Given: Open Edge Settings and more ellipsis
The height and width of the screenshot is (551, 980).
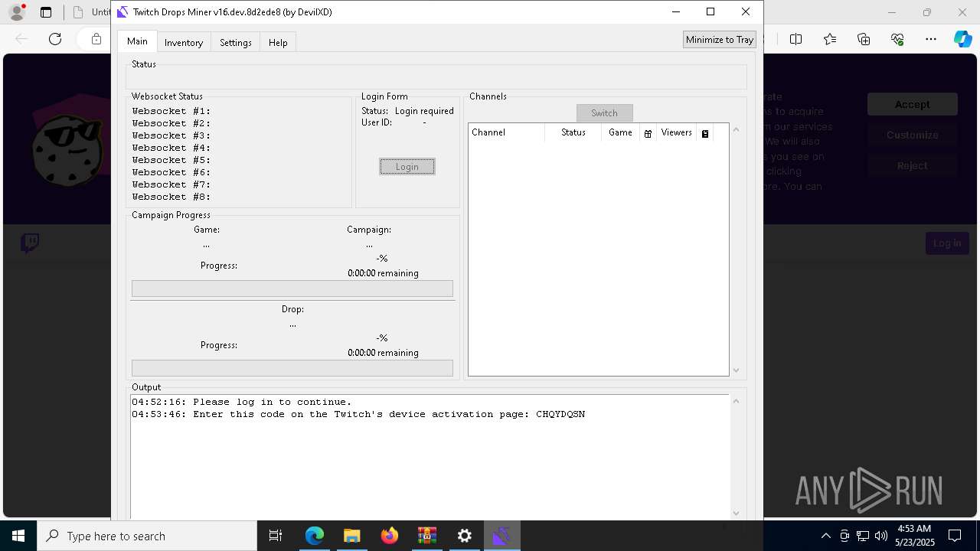Looking at the screenshot, I should (931, 39).
